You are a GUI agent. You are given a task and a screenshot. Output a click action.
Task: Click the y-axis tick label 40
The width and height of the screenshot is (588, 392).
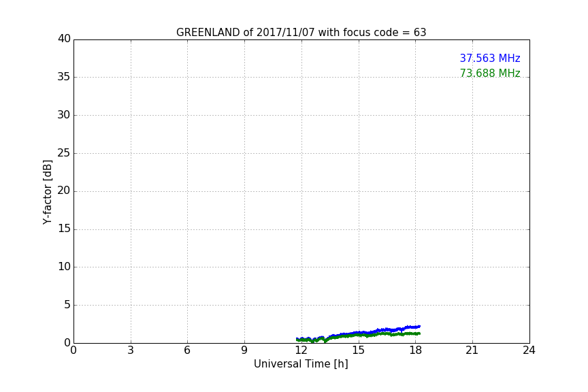pos(64,39)
